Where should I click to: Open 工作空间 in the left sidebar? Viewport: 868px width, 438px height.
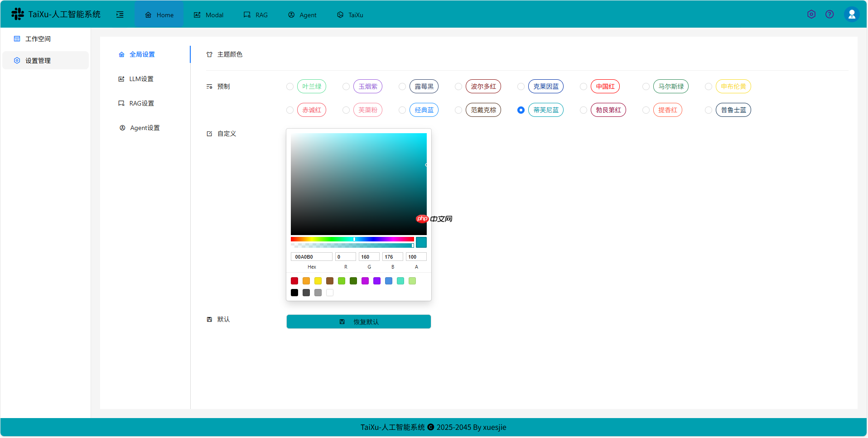point(38,39)
